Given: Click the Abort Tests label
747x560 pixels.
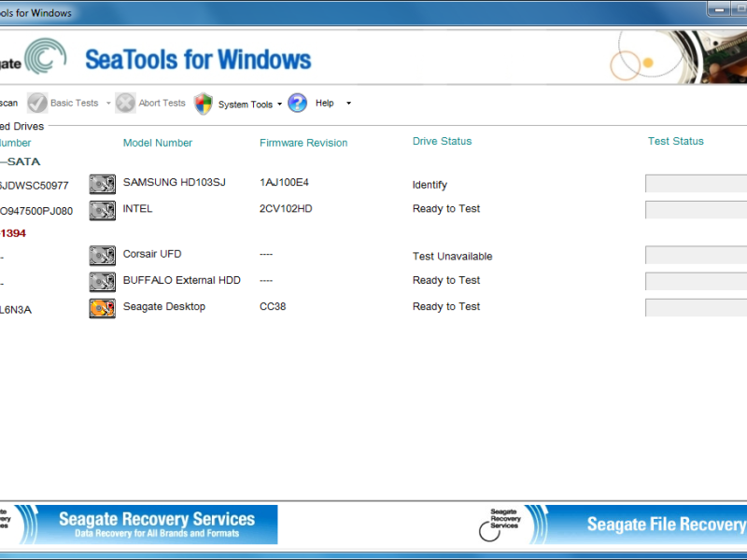Looking at the screenshot, I should 162,103.
